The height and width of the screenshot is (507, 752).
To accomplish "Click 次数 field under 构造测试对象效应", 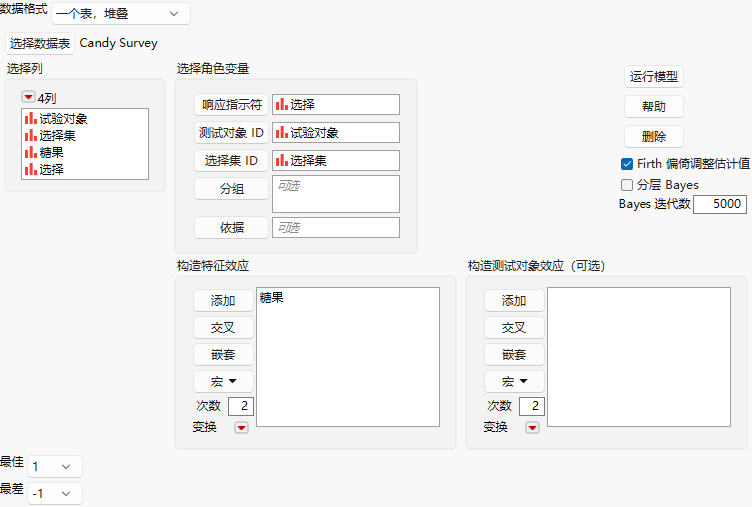I will [x=532, y=406].
